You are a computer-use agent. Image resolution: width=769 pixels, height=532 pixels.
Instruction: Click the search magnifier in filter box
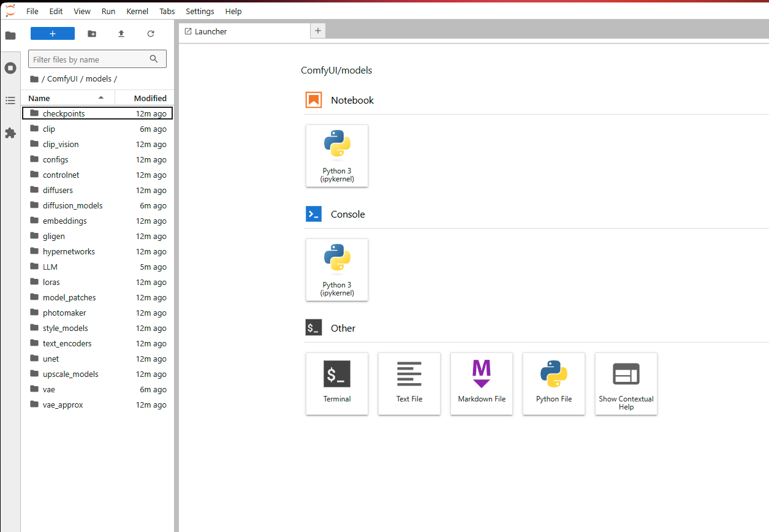pos(154,59)
